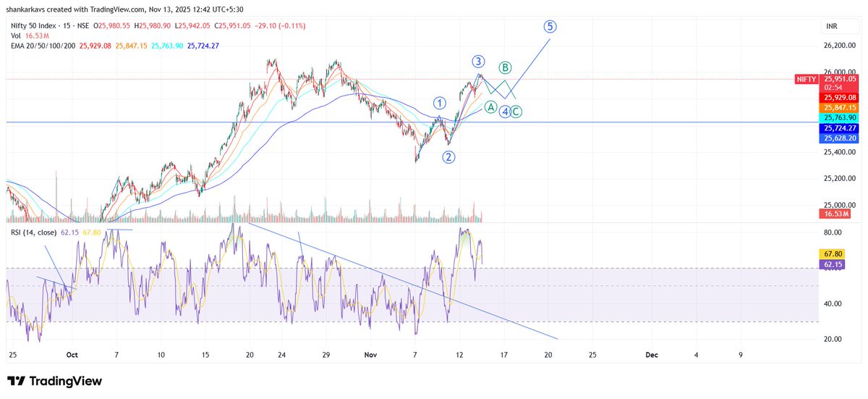
Task: Select wave label circled 5 on chart
Action: point(550,27)
